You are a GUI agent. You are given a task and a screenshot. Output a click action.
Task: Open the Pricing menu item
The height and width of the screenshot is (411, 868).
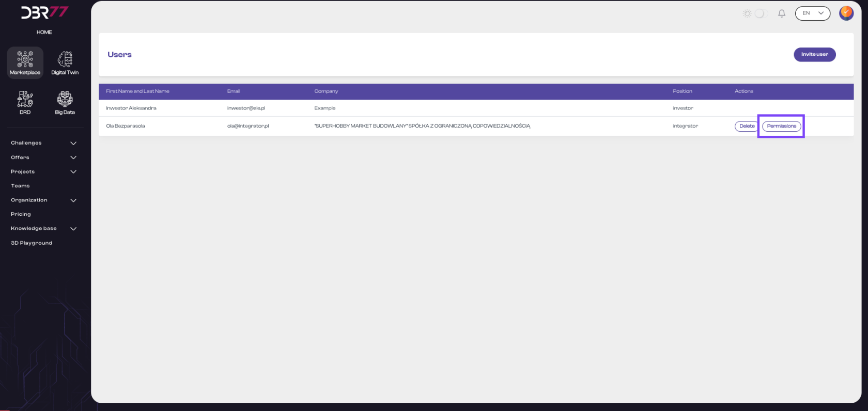point(21,214)
